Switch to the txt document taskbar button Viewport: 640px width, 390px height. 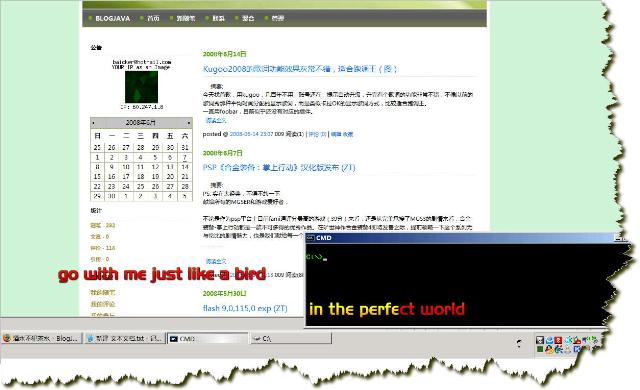click(124, 339)
